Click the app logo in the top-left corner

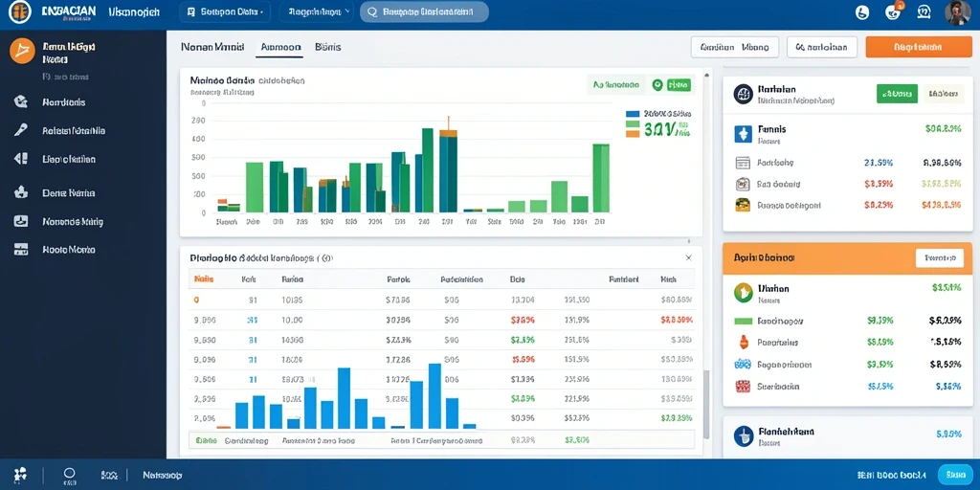(x=20, y=11)
